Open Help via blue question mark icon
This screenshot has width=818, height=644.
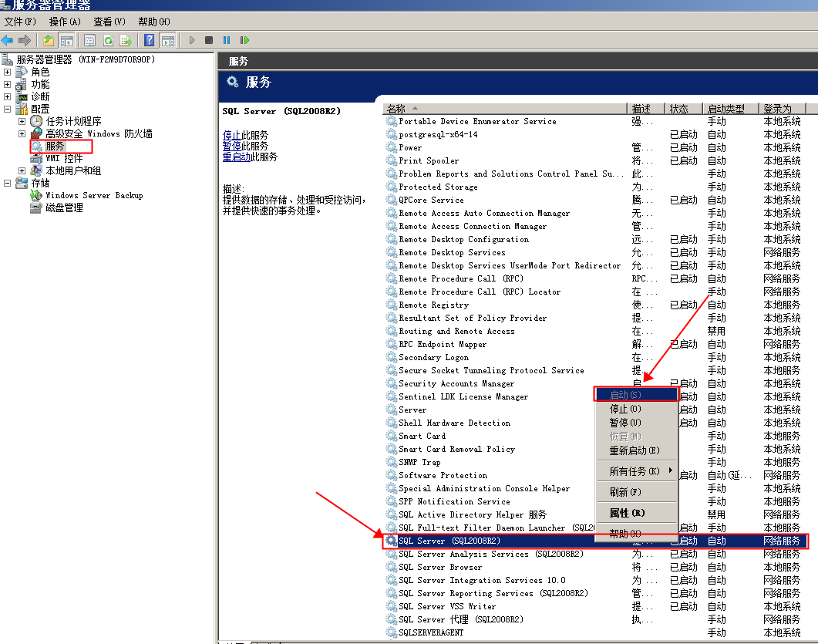(150, 40)
